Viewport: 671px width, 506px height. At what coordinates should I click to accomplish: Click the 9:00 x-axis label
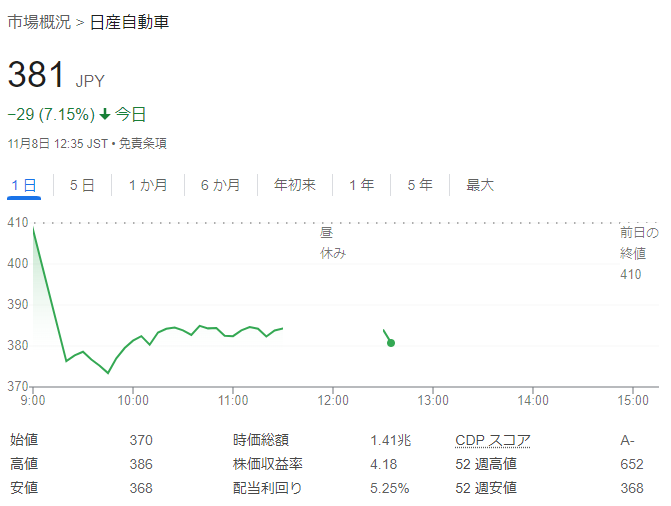point(33,400)
